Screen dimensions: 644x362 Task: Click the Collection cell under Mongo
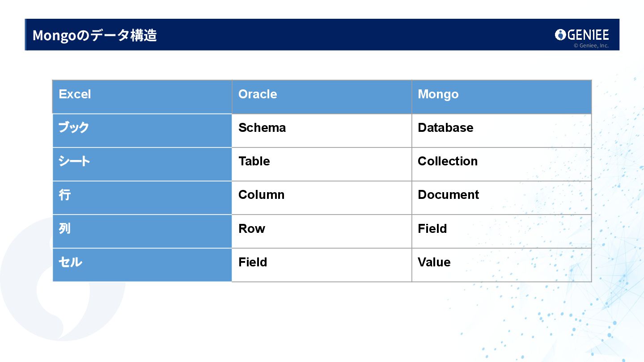coord(501,164)
